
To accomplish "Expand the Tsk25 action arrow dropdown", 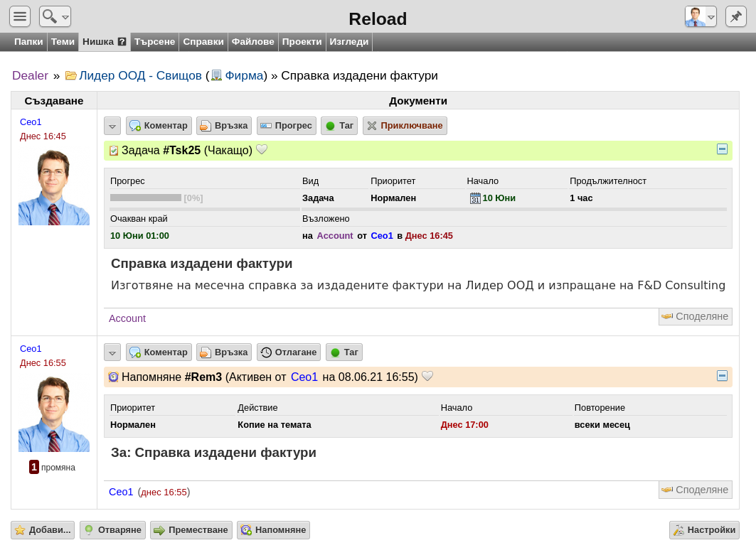I will (x=112, y=126).
